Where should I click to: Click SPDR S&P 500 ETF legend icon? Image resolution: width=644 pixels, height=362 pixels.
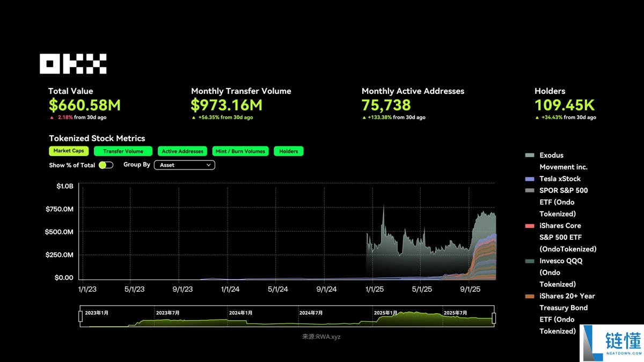click(530, 191)
